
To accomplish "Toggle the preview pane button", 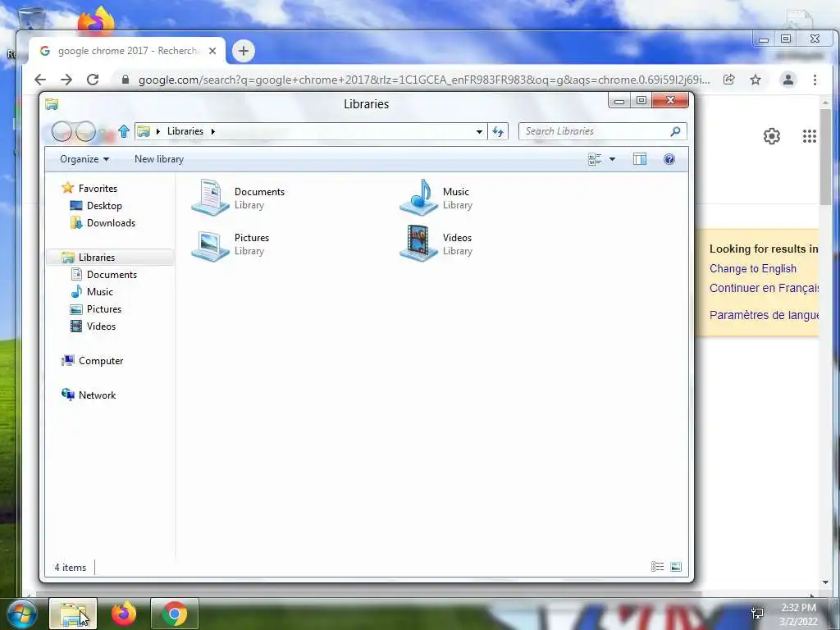I will click(x=640, y=159).
